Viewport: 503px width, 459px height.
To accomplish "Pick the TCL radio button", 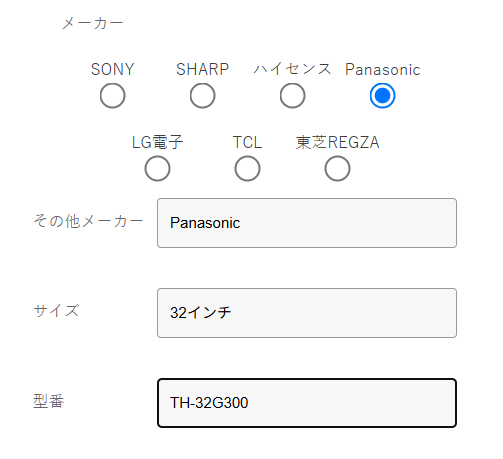I will pos(247,169).
